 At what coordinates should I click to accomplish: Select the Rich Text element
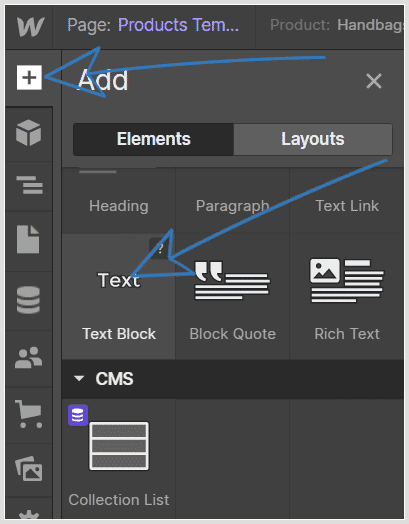(347, 297)
